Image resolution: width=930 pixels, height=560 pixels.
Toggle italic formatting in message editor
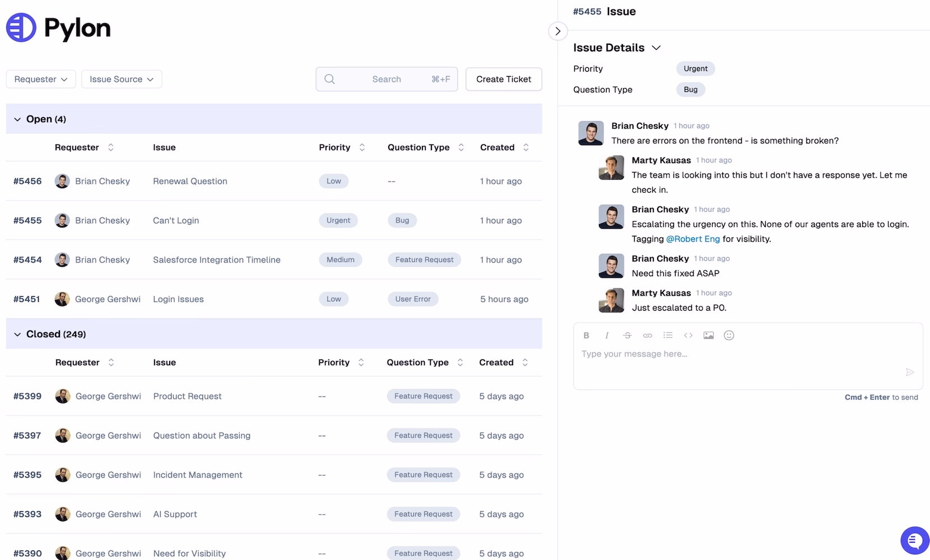607,335
